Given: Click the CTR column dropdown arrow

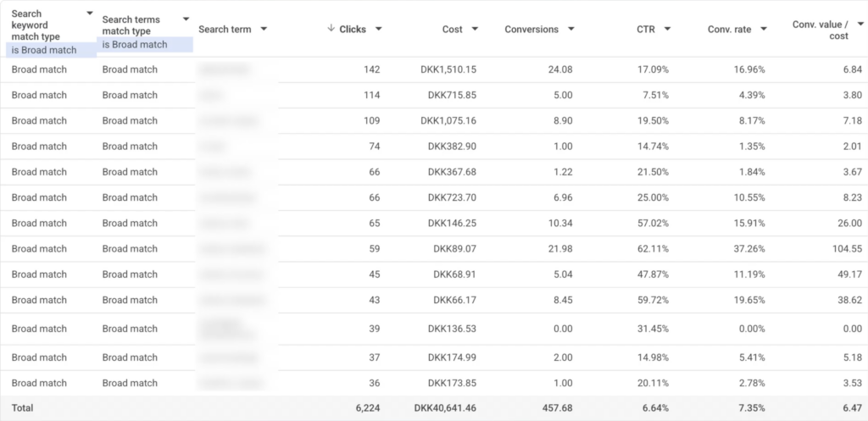Looking at the screenshot, I should pyautogui.click(x=668, y=30).
